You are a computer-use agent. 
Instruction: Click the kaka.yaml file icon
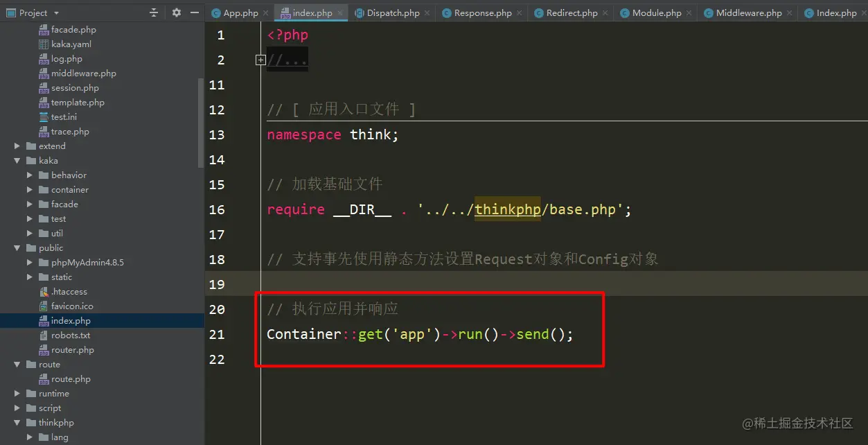coord(44,44)
